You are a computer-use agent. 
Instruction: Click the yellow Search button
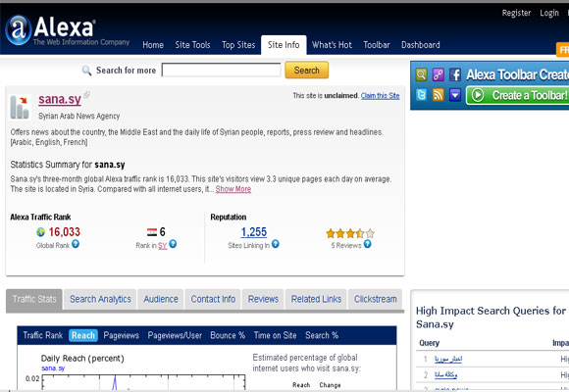point(307,70)
